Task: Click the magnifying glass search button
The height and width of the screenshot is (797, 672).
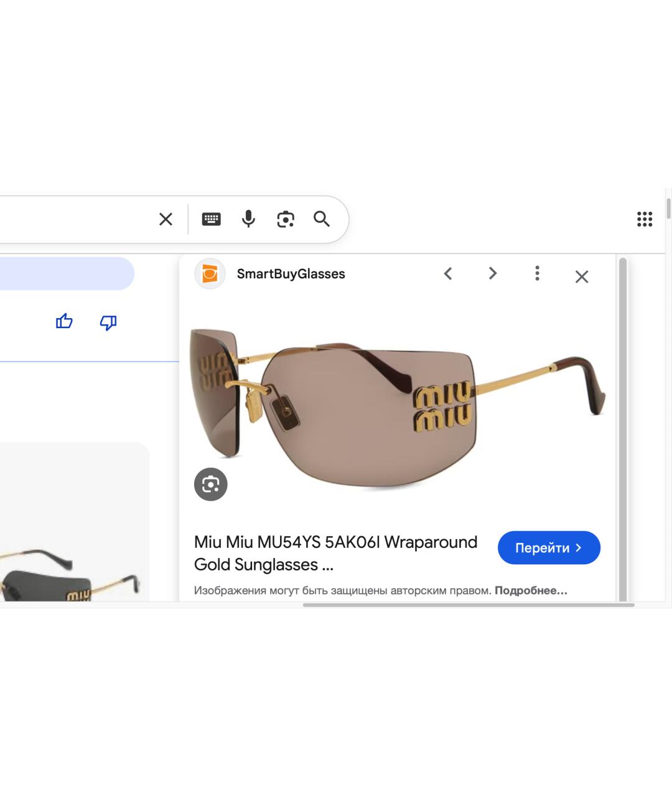Action: coord(322,219)
